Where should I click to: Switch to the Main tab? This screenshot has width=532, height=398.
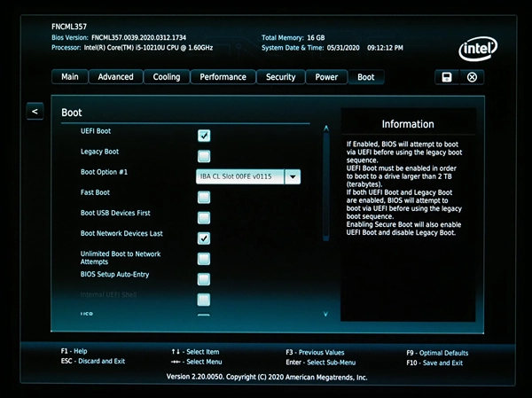pos(70,77)
